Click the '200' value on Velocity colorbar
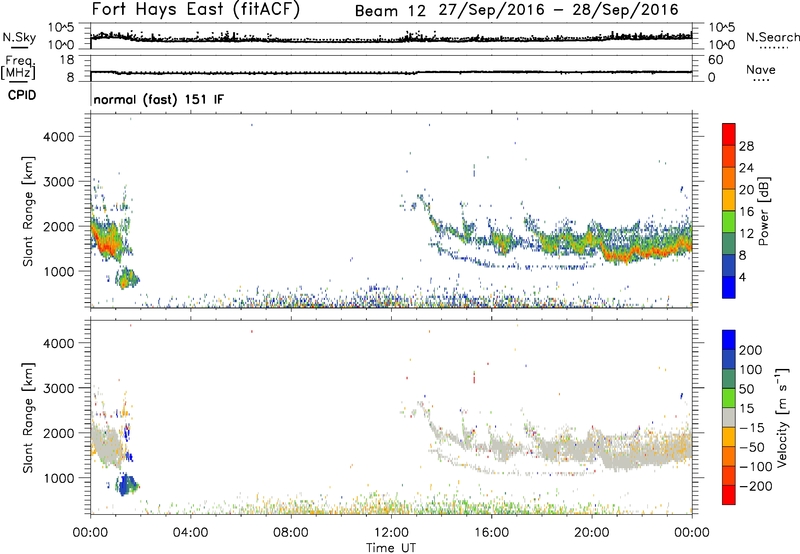Screen dimensions: 800x554 (x=751, y=350)
